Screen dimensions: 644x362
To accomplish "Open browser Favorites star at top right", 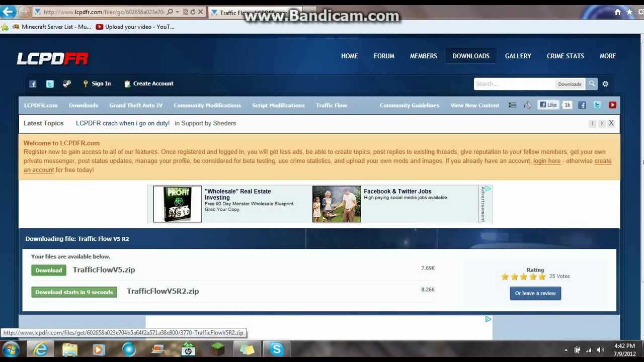I will [x=629, y=12].
